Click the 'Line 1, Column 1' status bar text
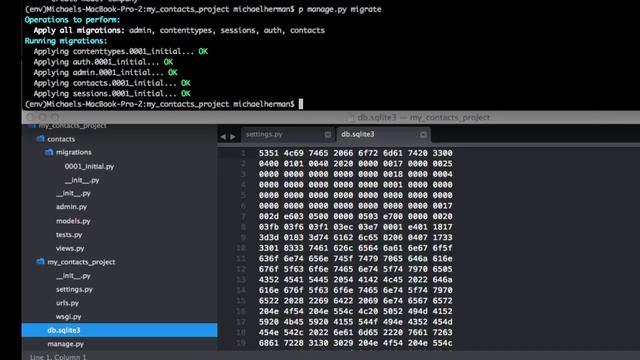 [x=58, y=357]
